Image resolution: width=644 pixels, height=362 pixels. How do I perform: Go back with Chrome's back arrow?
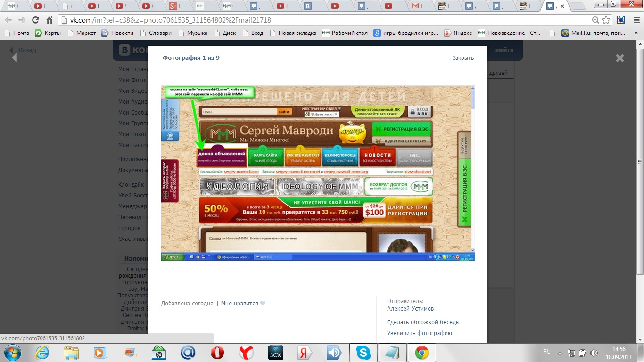click(x=8, y=20)
